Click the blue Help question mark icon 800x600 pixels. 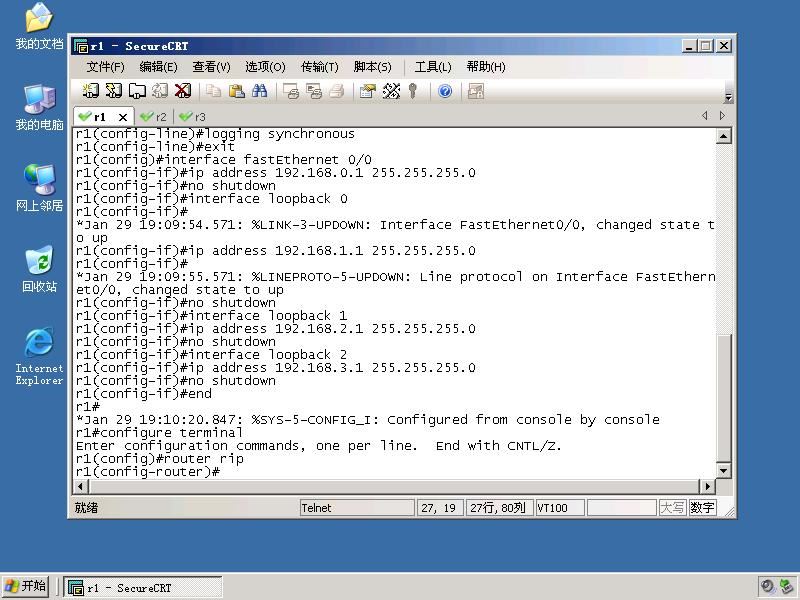445,91
